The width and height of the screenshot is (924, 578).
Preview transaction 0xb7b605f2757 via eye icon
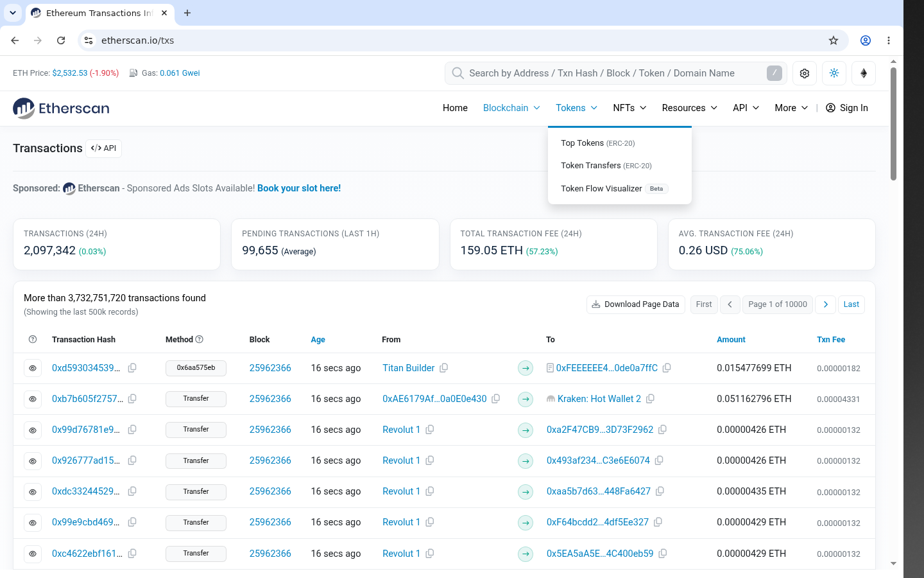tap(33, 399)
